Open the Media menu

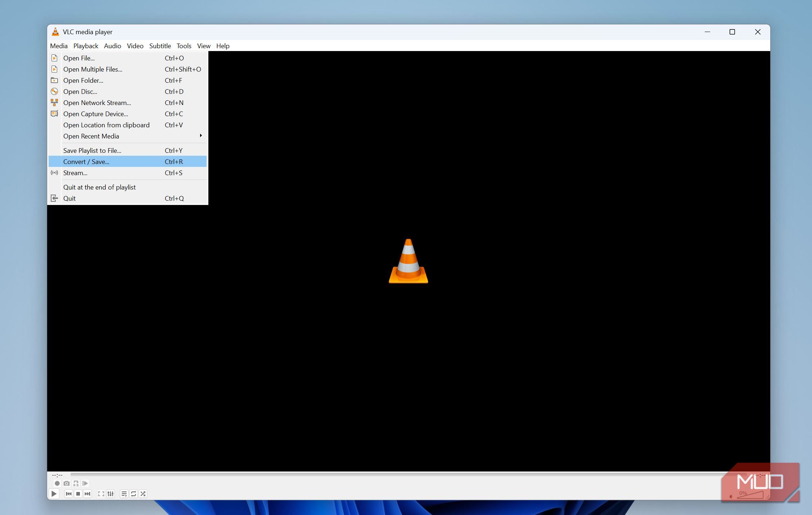click(x=59, y=46)
